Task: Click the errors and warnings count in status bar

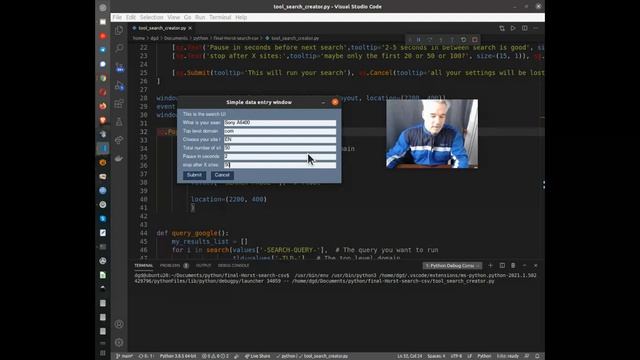Action: point(216,356)
